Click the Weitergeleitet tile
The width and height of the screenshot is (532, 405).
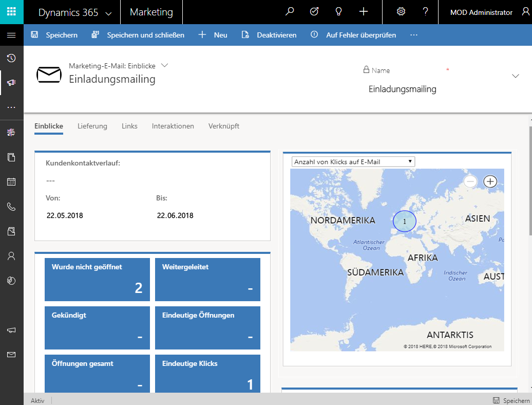[207, 280]
